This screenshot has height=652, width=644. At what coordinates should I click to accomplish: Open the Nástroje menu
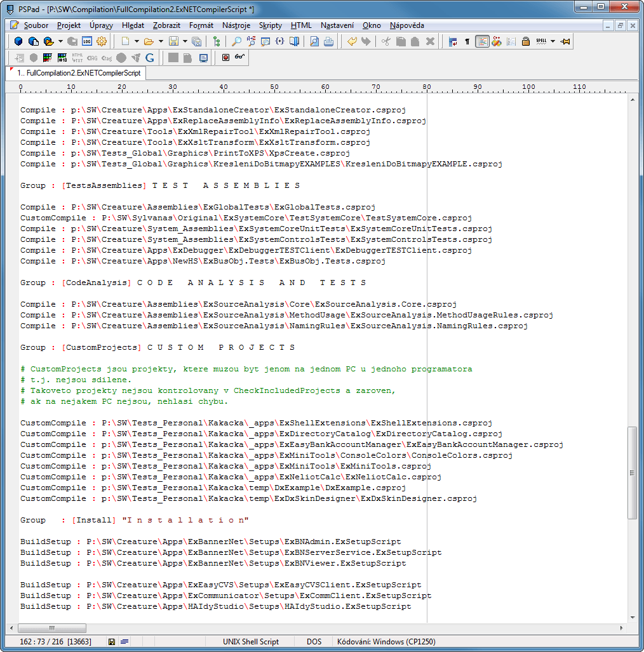click(236, 25)
